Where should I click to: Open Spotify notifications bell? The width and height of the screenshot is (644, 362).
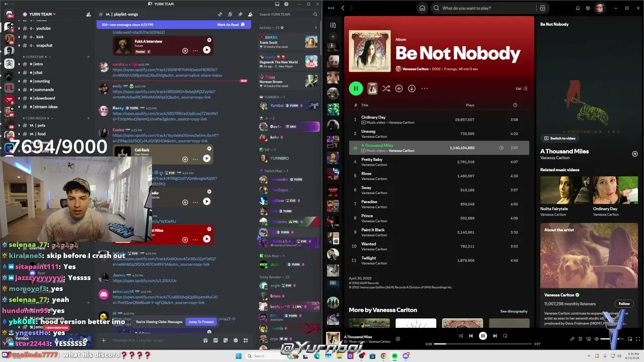click(x=578, y=8)
